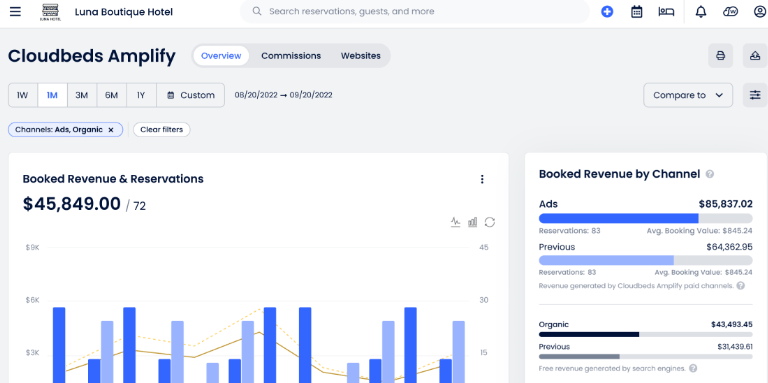Select the 1W time range
Image resolution: width=768 pixels, height=383 pixels.
23,95
